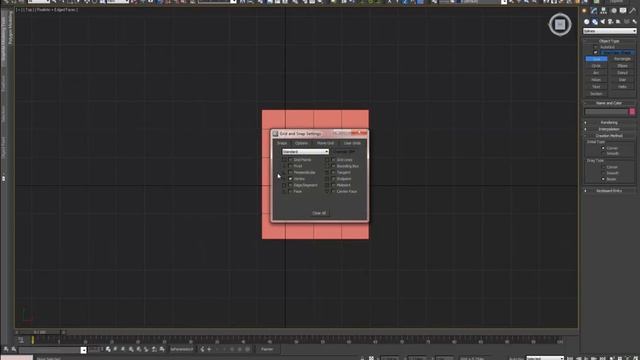Open the object color swatch

tap(632, 111)
